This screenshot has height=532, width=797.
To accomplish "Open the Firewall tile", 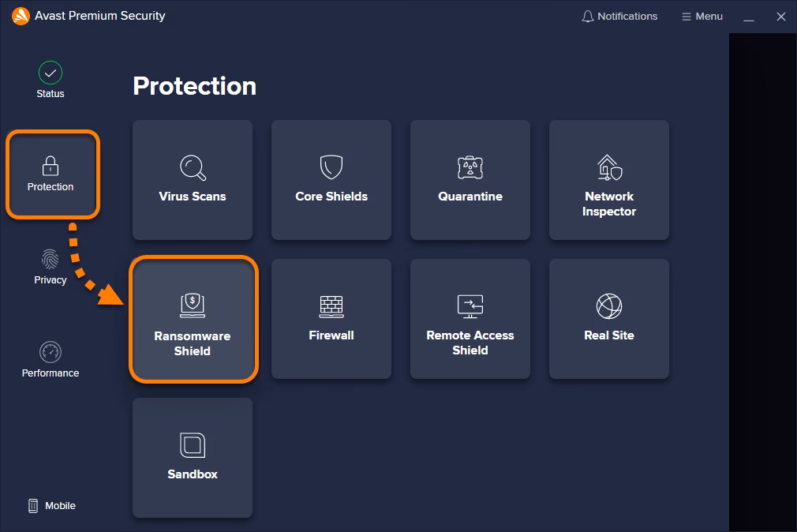I will 331,319.
